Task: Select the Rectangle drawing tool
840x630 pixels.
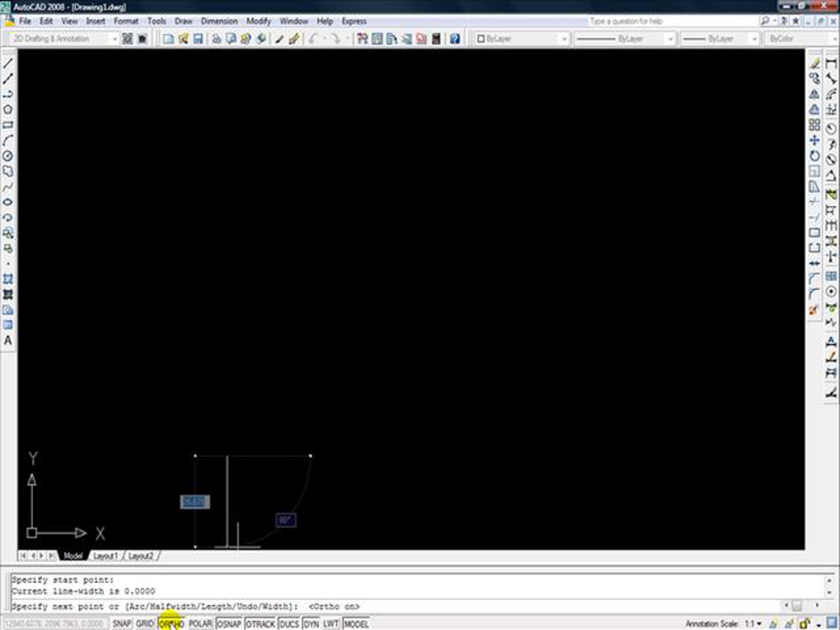Action: [x=8, y=125]
